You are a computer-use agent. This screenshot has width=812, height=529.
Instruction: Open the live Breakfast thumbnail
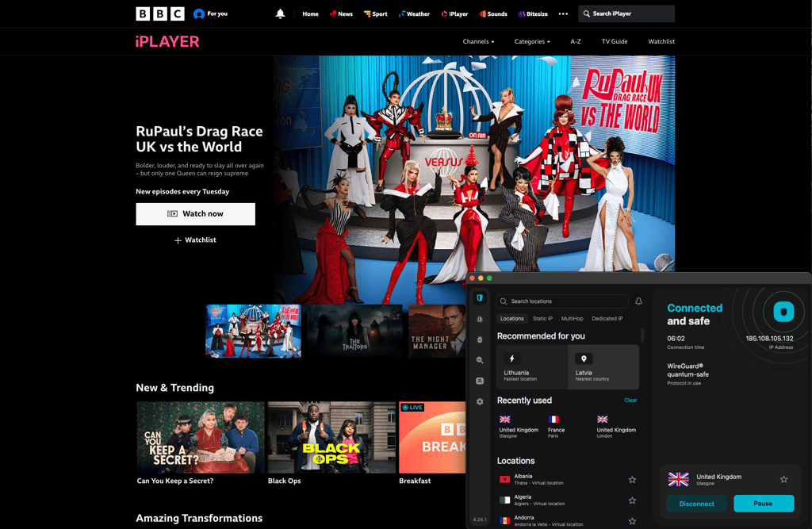click(432, 437)
